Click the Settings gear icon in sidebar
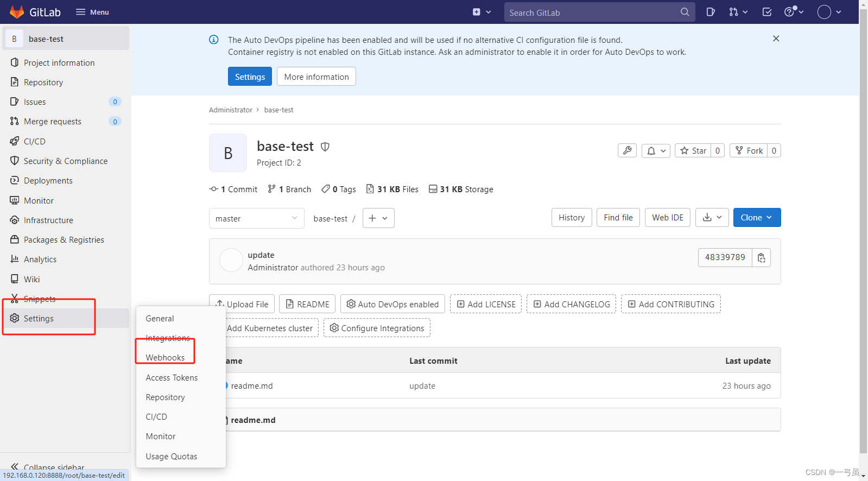Screen dimensions: 868x481 click(x=15, y=318)
